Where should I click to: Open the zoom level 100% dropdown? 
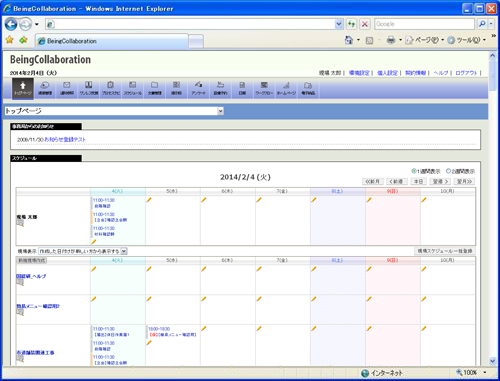pos(485,372)
